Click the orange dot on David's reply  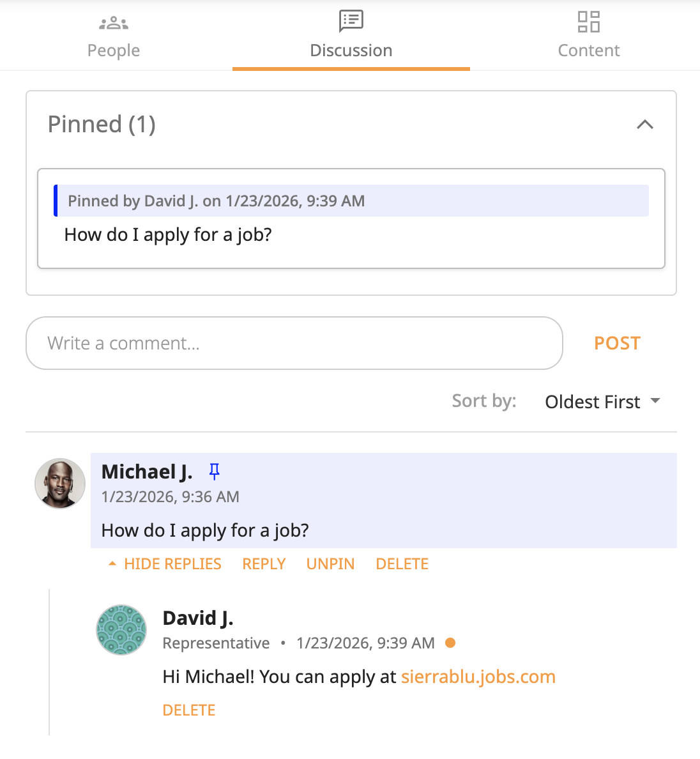pyautogui.click(x=450, y=643)
